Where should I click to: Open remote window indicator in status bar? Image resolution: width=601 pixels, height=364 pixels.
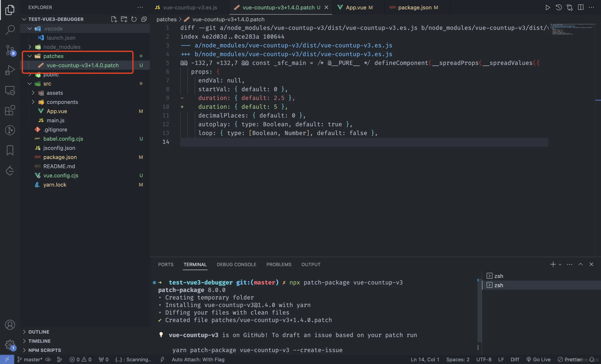click(x=7, y=359)
